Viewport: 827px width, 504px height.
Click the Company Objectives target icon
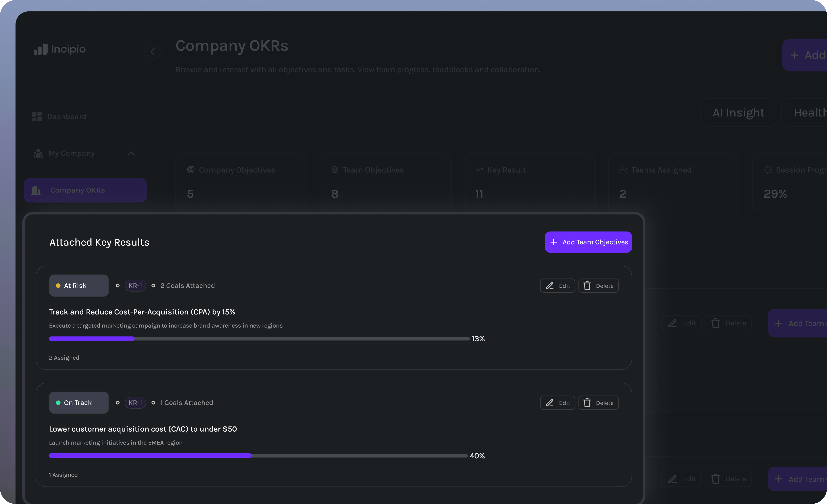(191, 170)
